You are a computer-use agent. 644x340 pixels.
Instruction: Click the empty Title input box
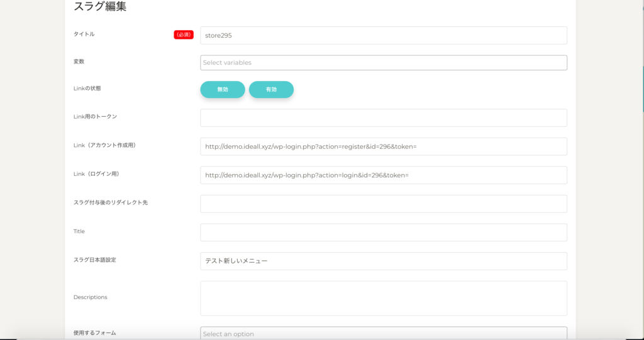(383, 233)
